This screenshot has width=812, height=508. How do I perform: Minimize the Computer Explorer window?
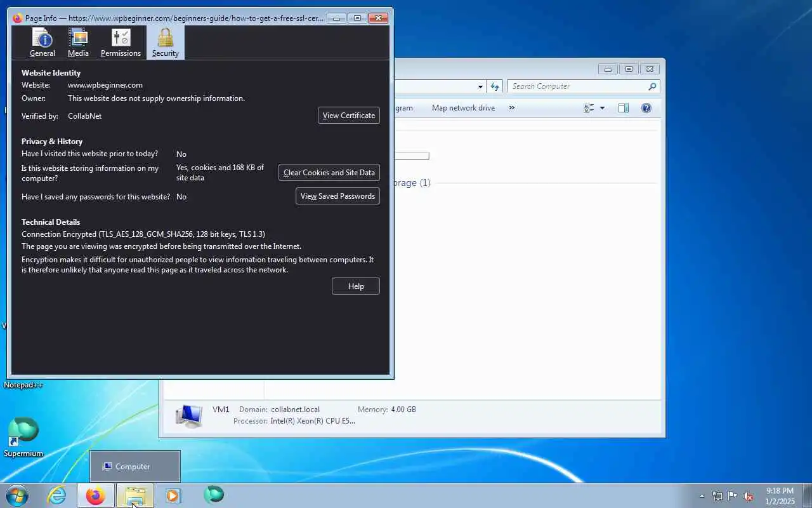608,69
